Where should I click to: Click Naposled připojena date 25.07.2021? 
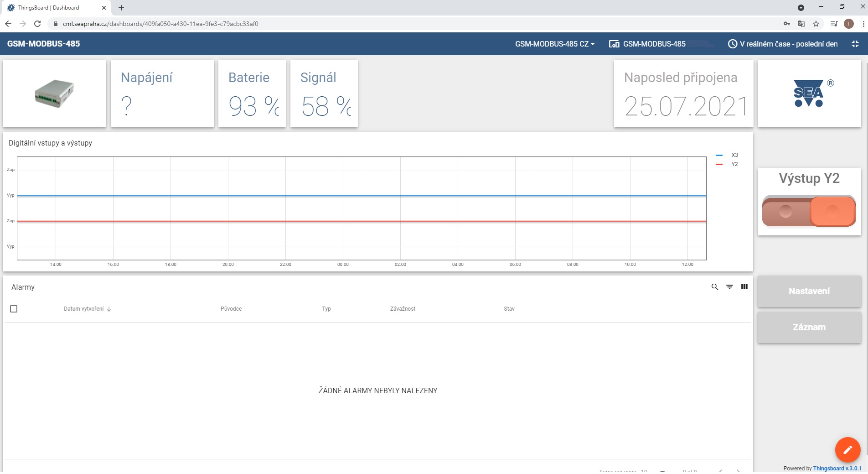[x=686, y=106]
